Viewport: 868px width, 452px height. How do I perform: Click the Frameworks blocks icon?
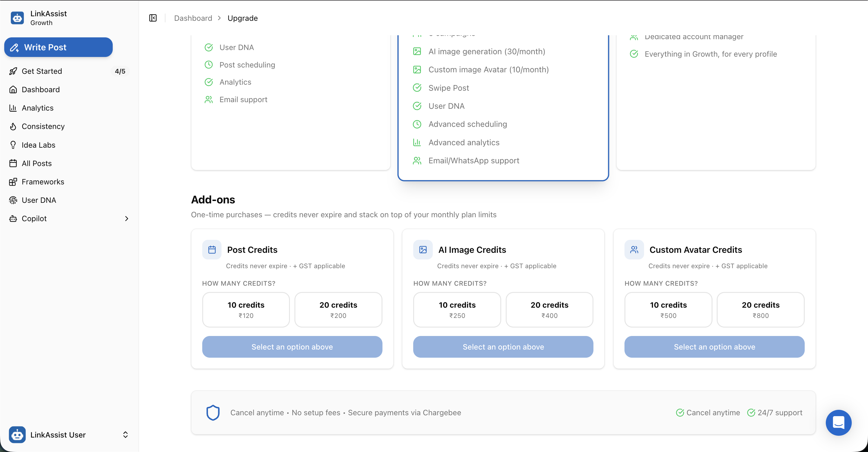click(13, 182)
